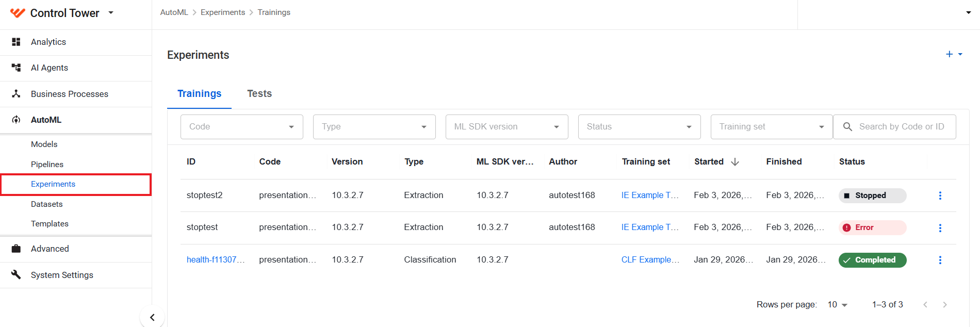Image resolution: width=980 pixels, height=327 pixels.
Task: Collapse the sidebar with the chevron button
Action: [152, 317]
